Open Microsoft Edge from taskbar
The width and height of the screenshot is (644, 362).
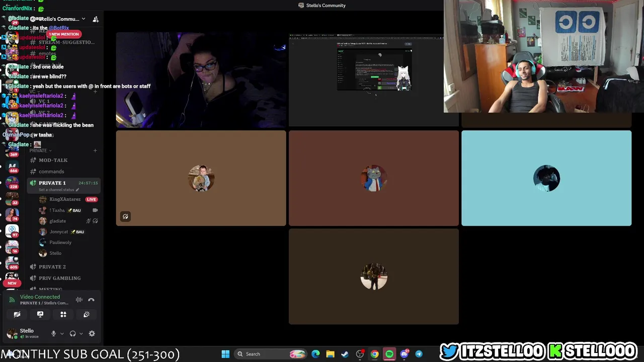click(315, 354)
